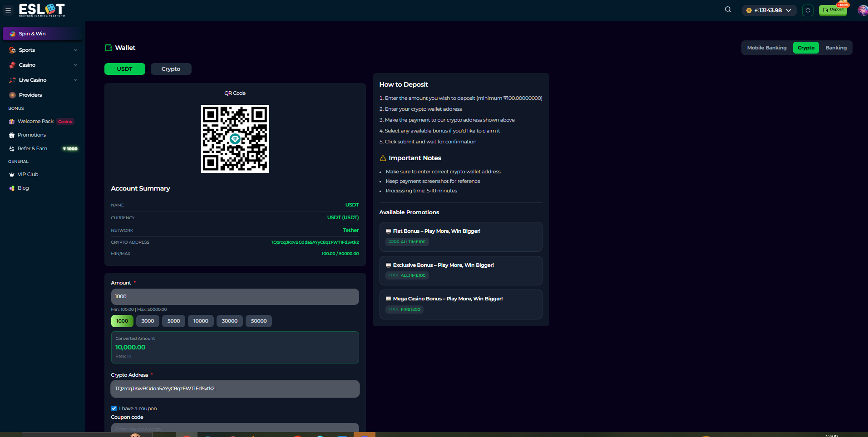Click the Tether network value
Viewport: 868px width, 437px height.
point(351,231)
